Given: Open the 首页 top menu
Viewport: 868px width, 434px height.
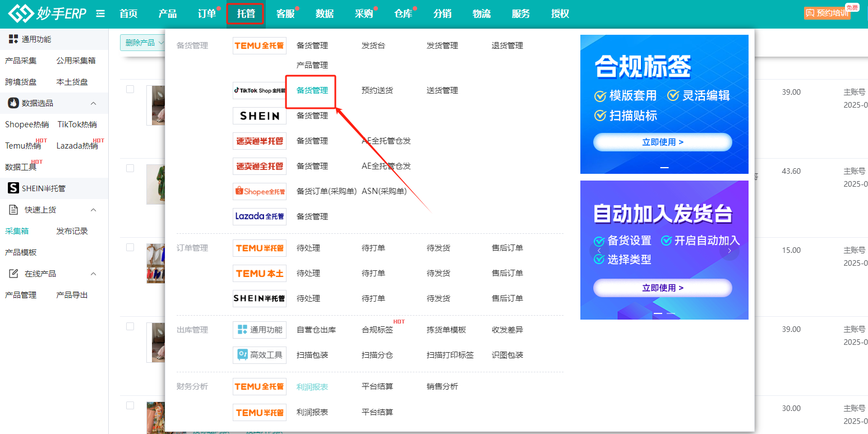Looking at the screenshot, I should tap(128, 13).
